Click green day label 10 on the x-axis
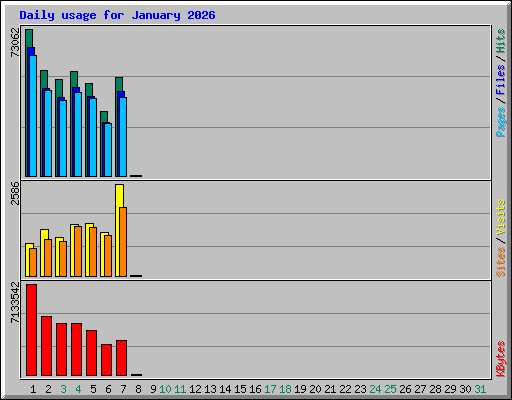The image size is (512, 400). (165, 389)
